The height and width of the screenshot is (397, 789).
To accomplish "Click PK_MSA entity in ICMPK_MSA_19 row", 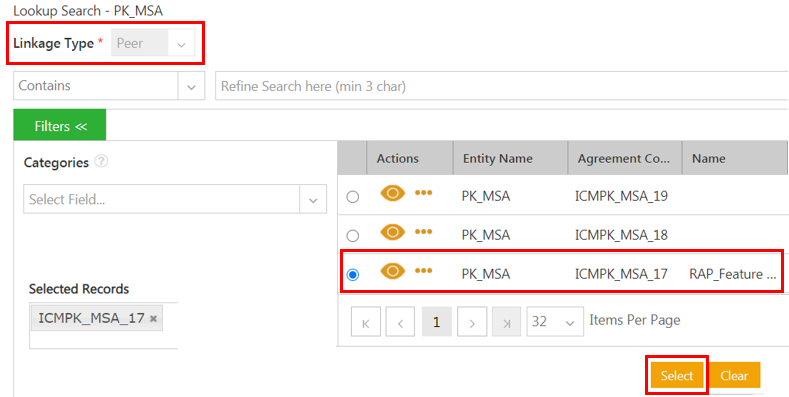I will tap(486, 196).
